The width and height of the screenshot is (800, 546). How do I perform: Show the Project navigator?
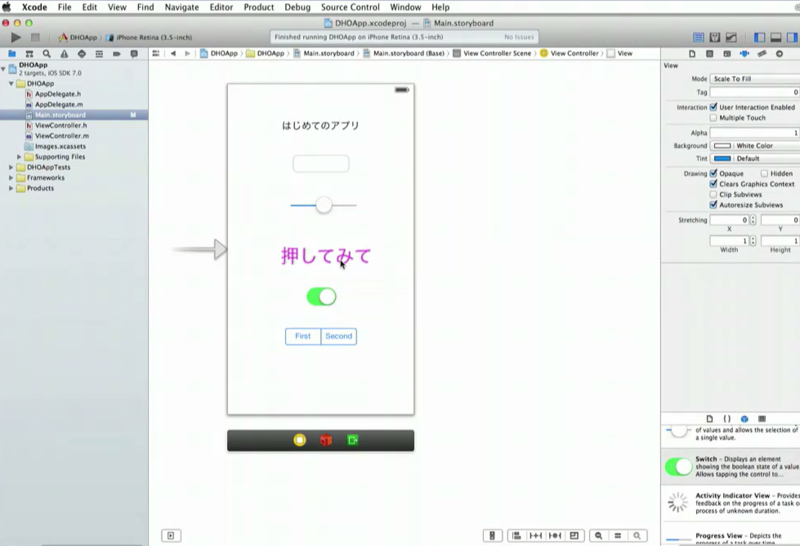[12, 54]
